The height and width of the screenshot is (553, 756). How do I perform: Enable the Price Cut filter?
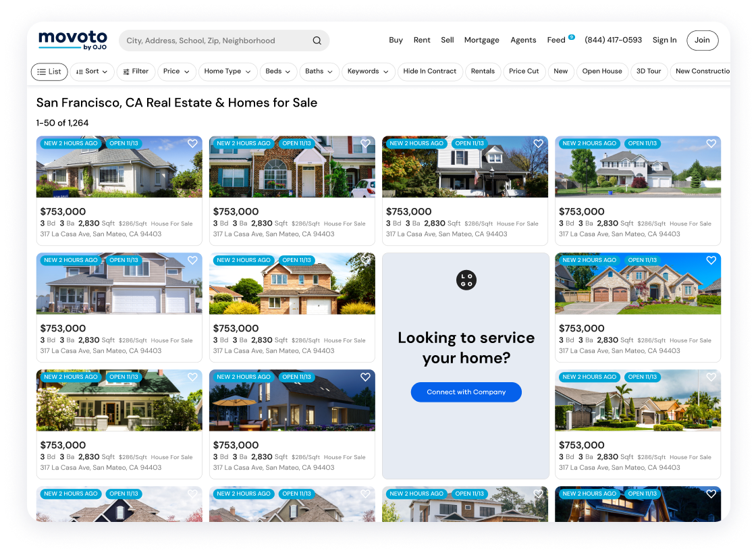524,72
